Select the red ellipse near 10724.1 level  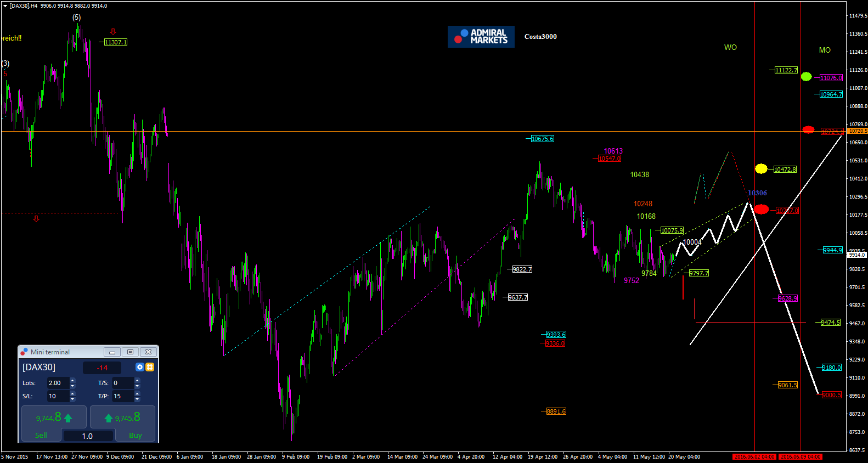[808, 130]
